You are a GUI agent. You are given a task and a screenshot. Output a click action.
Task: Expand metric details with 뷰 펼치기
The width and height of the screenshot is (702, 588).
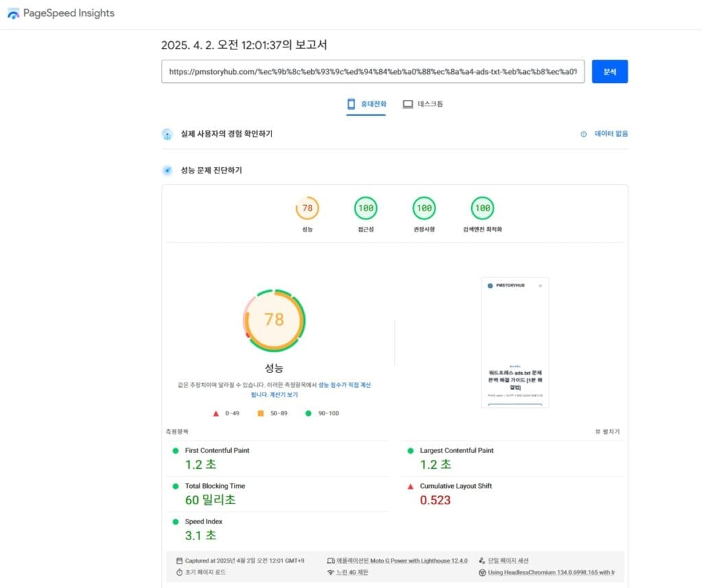click(607, 432)
